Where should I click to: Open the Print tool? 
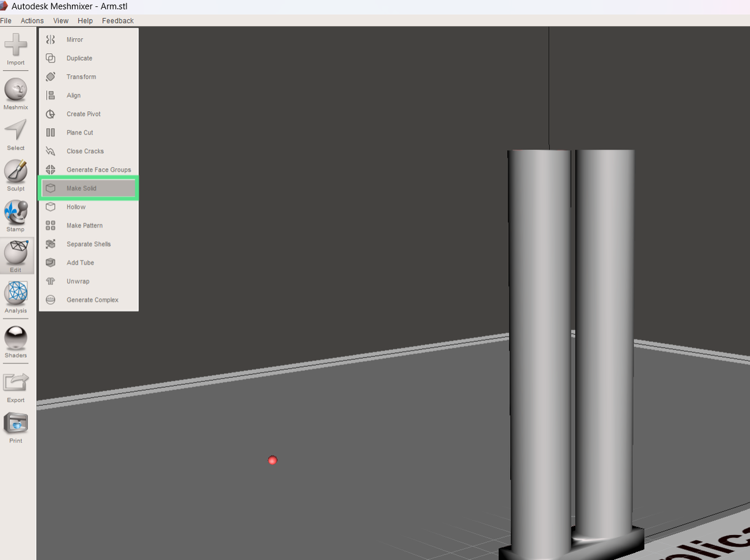(15, 425)
